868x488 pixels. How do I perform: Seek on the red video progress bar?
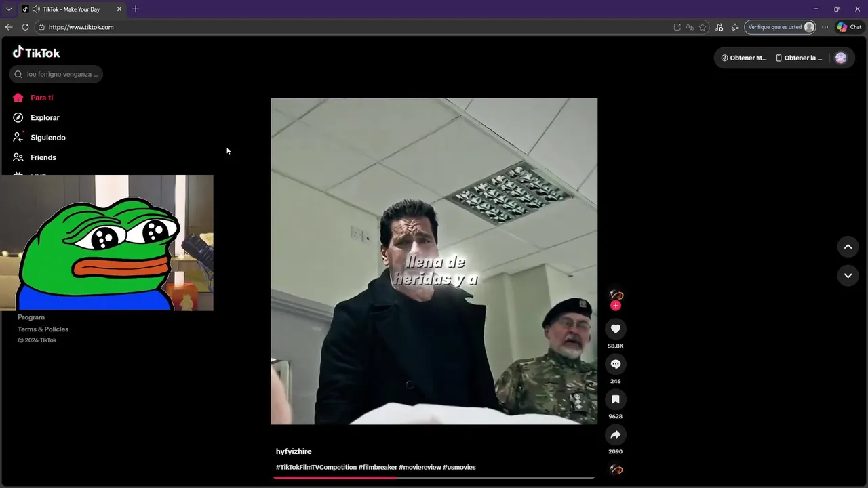coord(434,478)
